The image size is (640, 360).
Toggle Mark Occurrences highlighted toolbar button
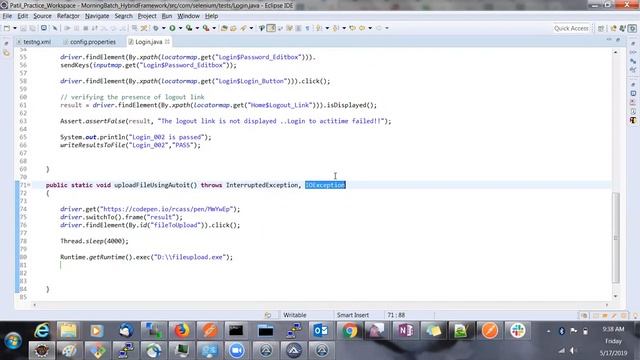click(271, 28)
